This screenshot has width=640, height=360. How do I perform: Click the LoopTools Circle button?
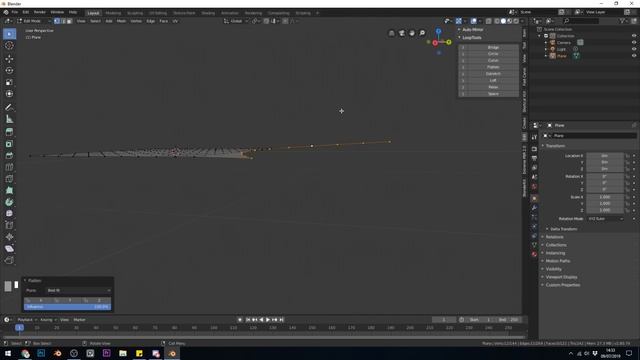493,54
